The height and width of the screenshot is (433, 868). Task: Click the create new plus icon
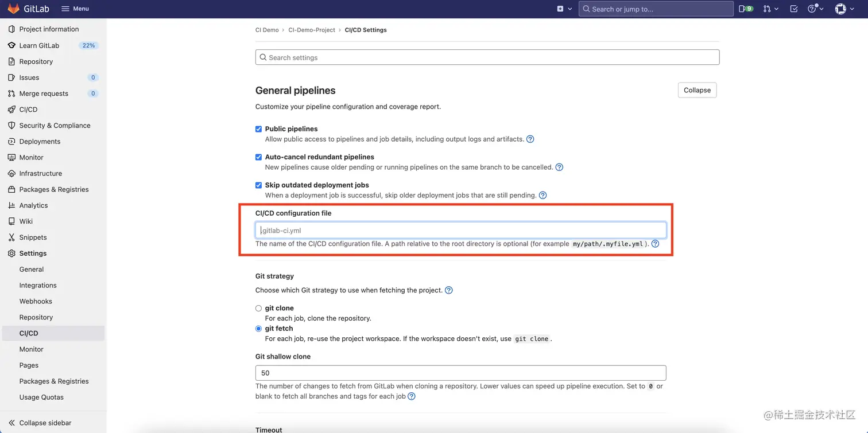(560, 9)
